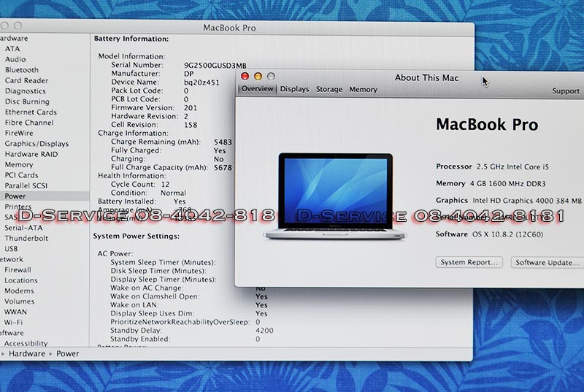Select Fibre Channel in the sidebar
Viewport: 584px width, 392px height.
tap(29, 123)
